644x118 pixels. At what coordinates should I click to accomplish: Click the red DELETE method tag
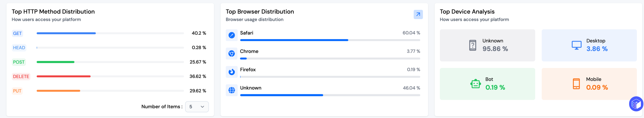[21, 77]
